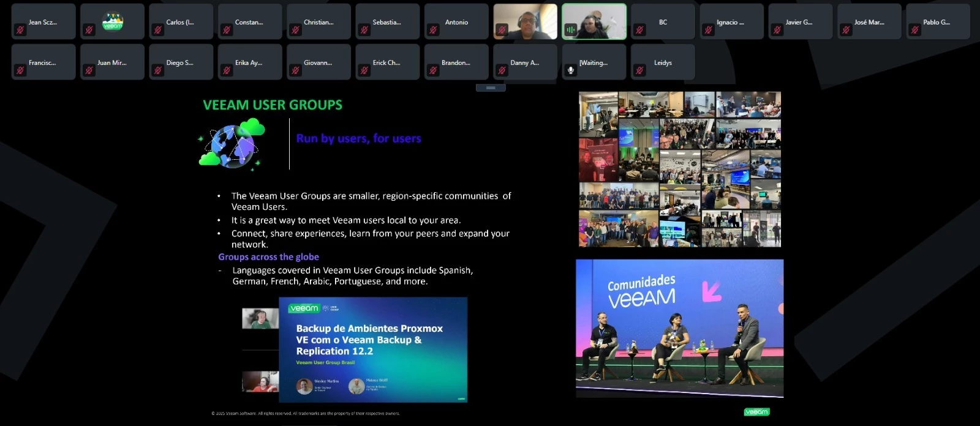
Task: Click the 'Groups across the globe' heading
Action: (x=268, y=257)
